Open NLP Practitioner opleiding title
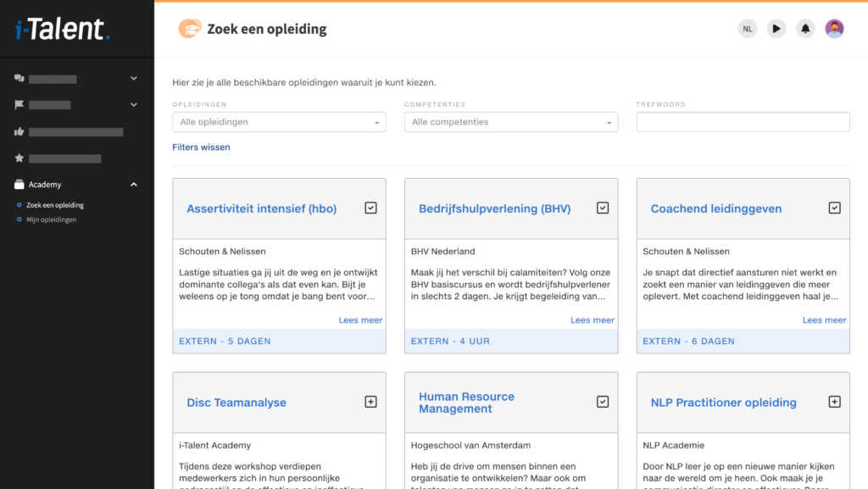 point(723,403)
